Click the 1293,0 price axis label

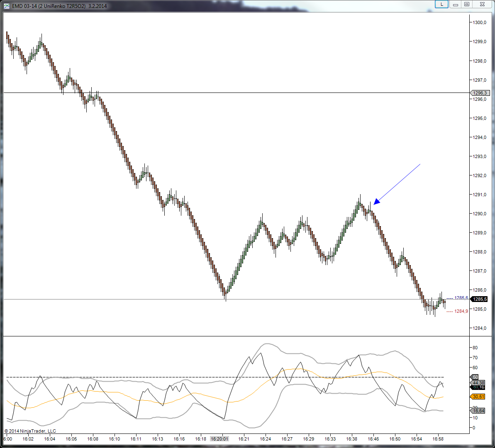click(x=480, y=156)
